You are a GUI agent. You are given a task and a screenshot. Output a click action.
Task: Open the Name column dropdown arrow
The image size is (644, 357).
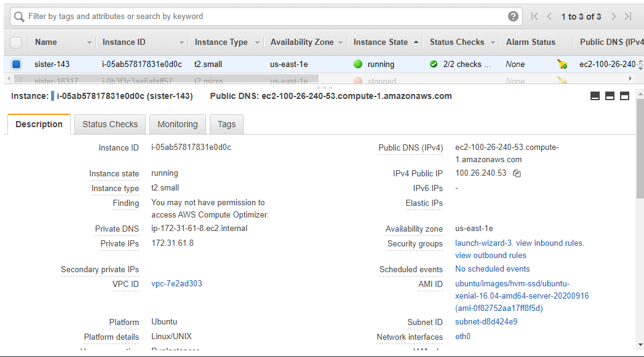(x=89, y=42)
